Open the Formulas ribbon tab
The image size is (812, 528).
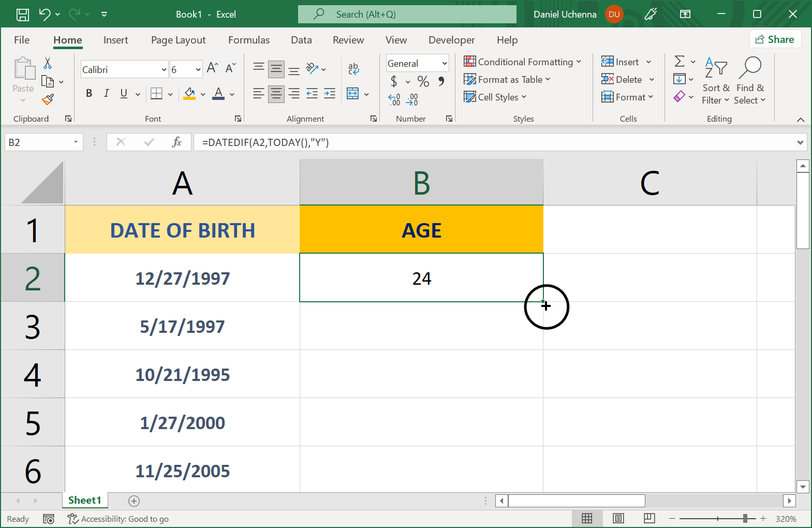(249, 40)
